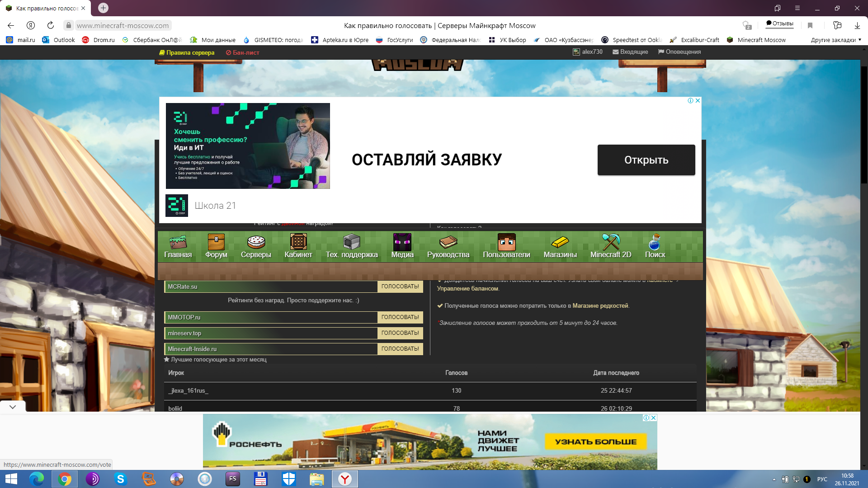Open Руководства book icon
The width and height of the screenshot is (868, 488).
pos(448,242)
